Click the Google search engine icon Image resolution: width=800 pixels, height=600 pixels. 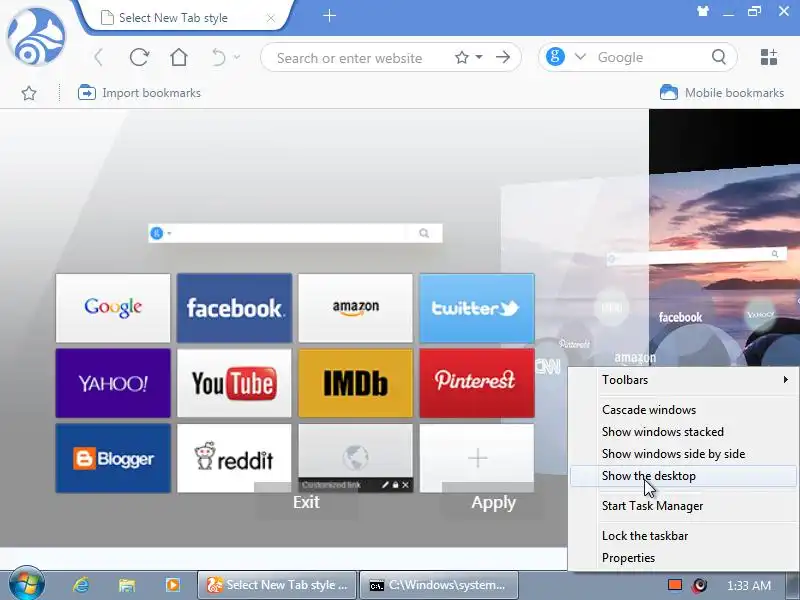(555, 57)
